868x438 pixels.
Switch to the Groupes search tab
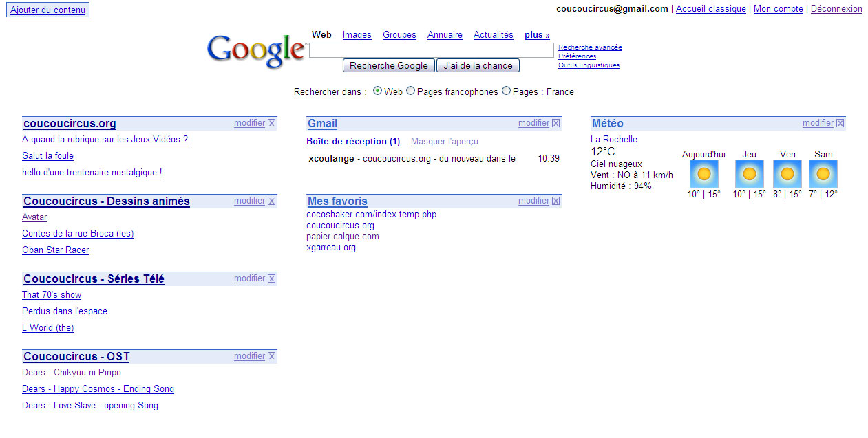tap(399, 35)
